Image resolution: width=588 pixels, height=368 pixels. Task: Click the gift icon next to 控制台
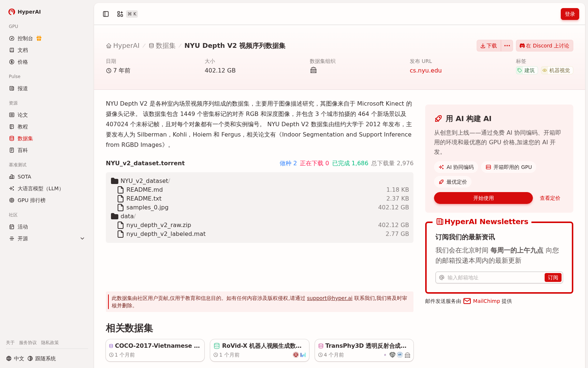point(39,38)
